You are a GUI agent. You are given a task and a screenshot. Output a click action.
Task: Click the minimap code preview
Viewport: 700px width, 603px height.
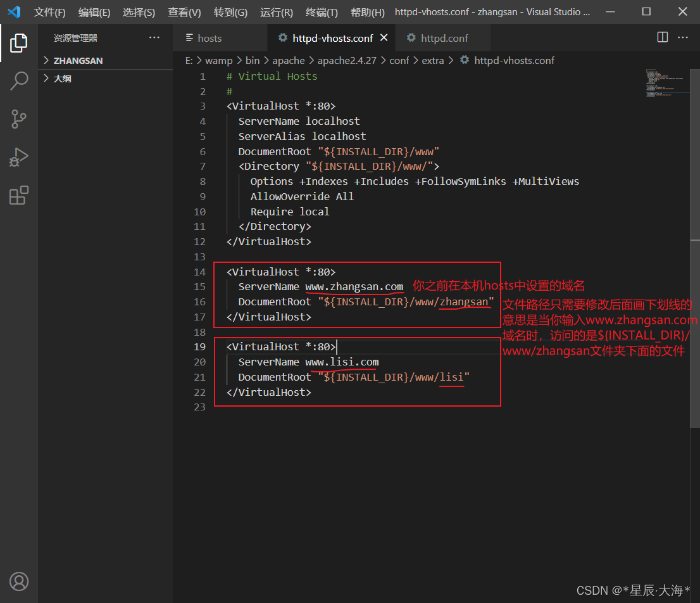pyautogui.click(x=666, y=82)
